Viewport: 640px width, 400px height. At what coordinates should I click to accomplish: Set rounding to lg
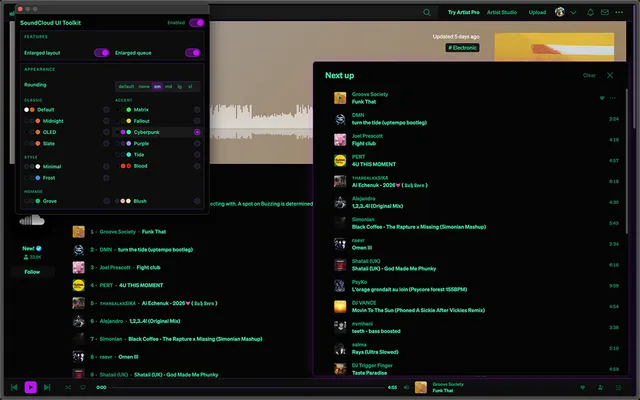pyautogui.click(x=180, y=87)
